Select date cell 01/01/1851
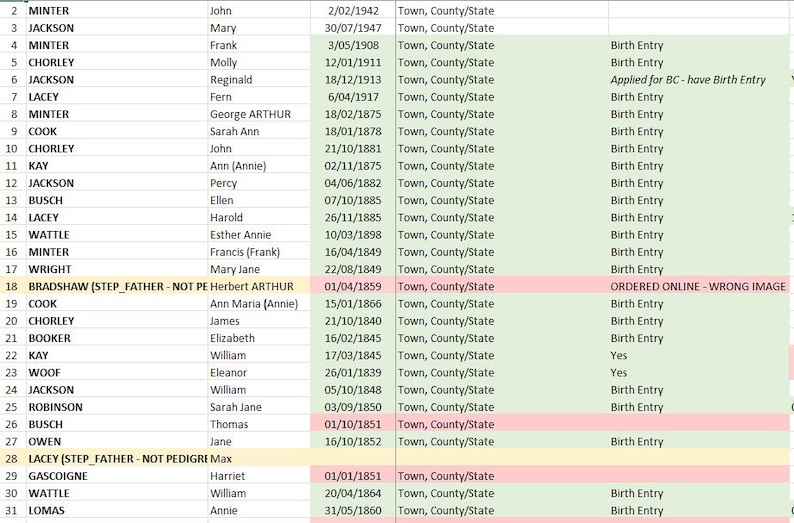 tap(353, 476)
